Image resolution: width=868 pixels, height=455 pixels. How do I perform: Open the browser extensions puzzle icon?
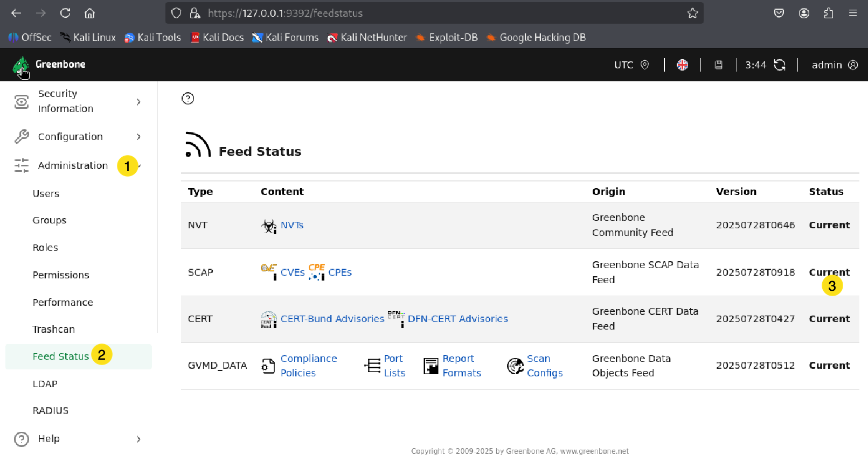pos(829,13)
